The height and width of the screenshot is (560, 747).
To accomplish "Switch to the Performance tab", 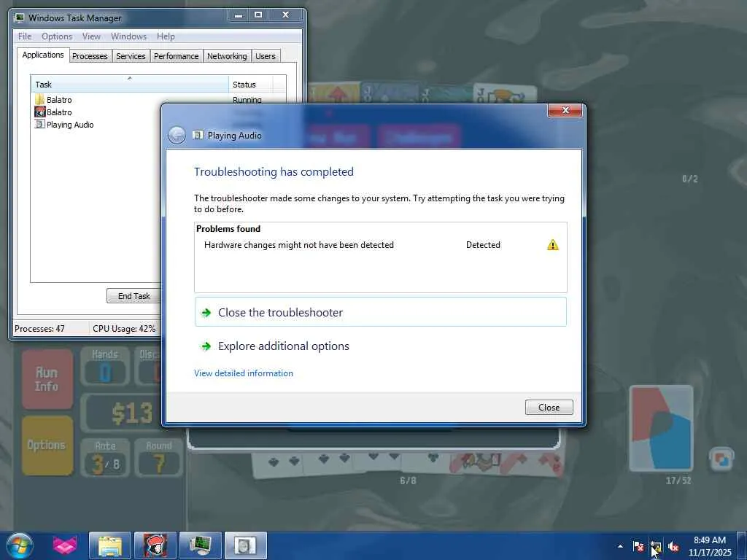I will click(x=177, y=56).
